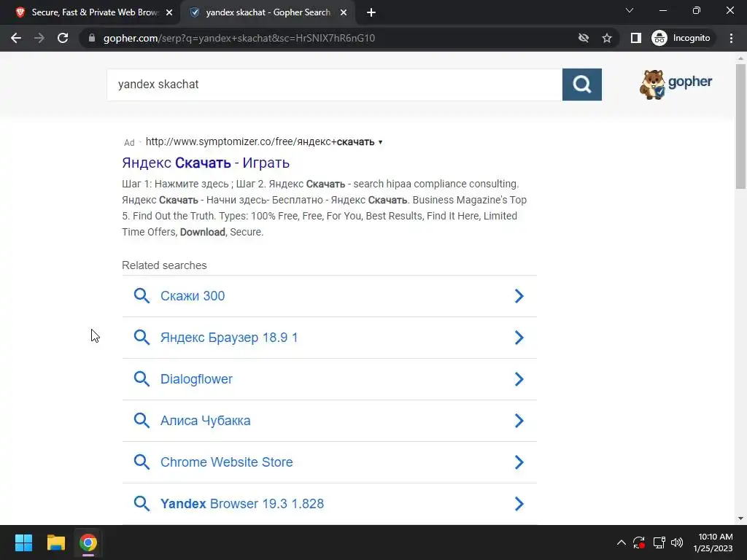Bookmark this page with the star icon

click(x=606, y=38)
